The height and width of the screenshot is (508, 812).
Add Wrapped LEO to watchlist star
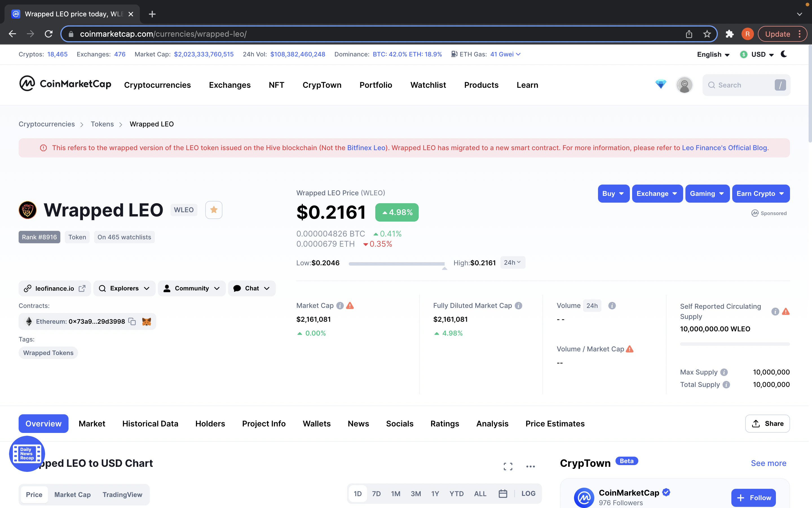[x=214, y=210]
